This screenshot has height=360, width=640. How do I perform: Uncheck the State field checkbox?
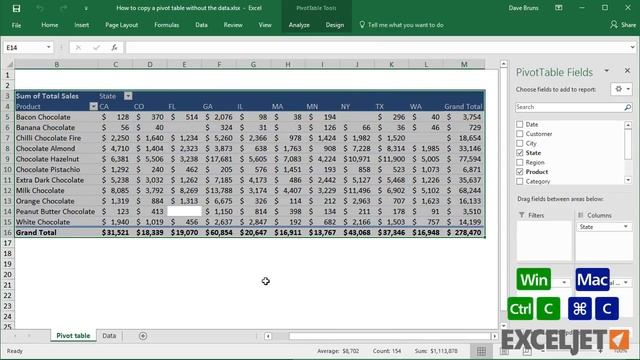click(520, 153)
